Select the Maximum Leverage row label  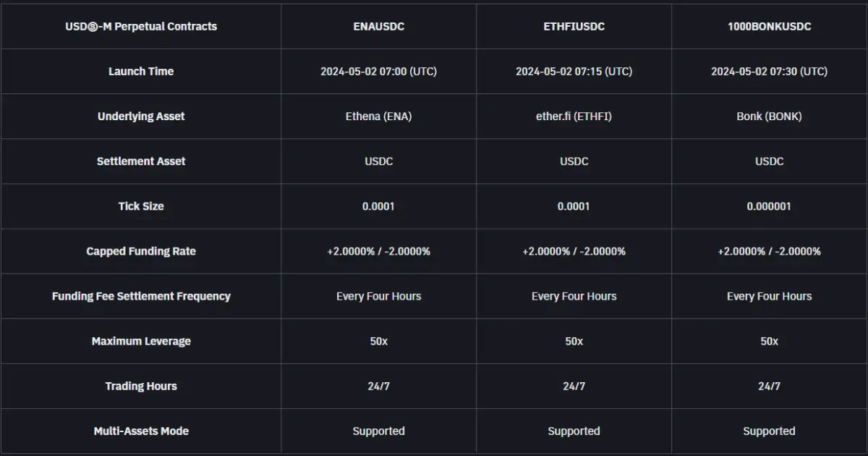tap(141, 341)
